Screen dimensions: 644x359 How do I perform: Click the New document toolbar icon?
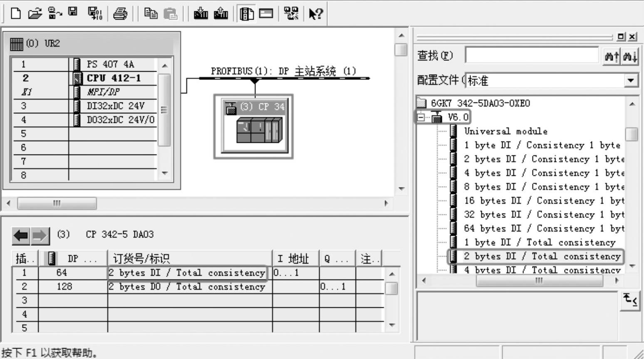tap(15, 14)
